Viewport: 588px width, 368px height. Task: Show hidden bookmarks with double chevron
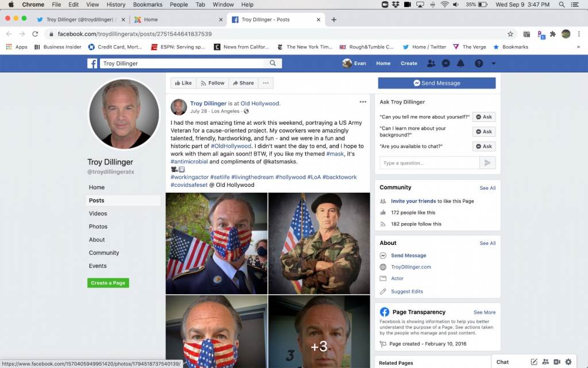[x=578, y=47]
